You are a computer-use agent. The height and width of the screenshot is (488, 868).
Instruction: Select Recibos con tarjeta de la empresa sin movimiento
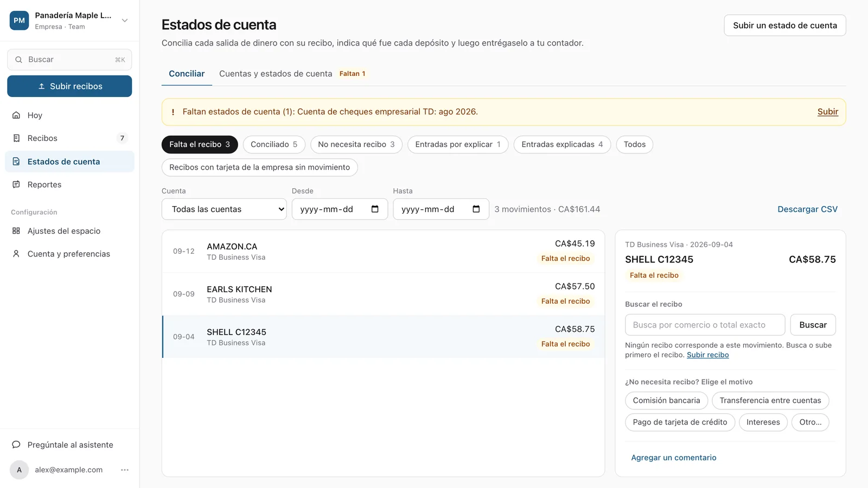259,168
